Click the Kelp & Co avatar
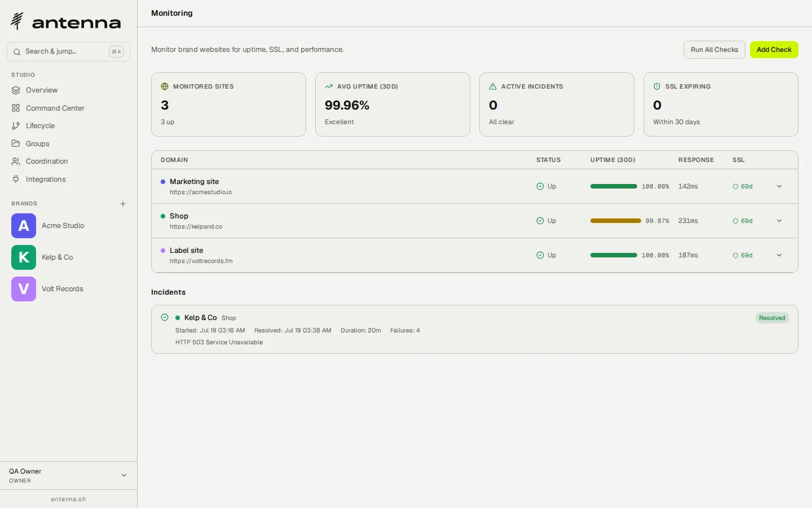812x508 pixels. (x=24, y=257)
